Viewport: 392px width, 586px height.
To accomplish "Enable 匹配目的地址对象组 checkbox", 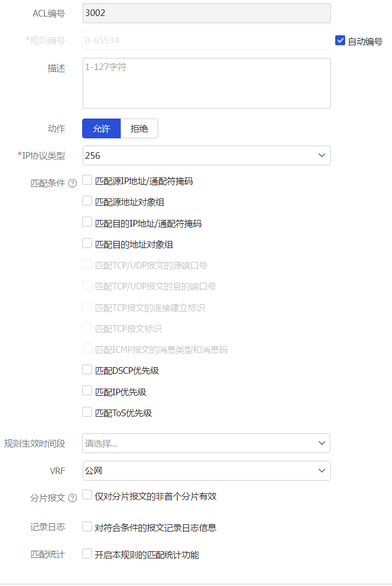I will click(87, 243).
